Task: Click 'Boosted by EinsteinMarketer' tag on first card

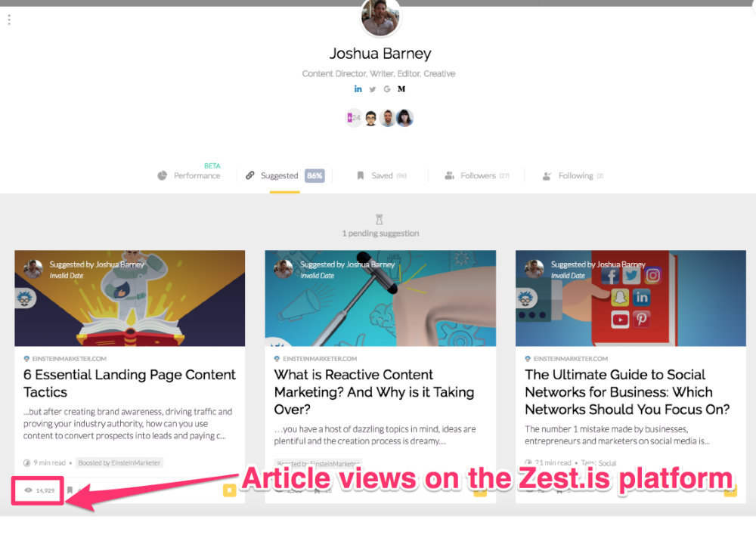Action: [119, 462]
